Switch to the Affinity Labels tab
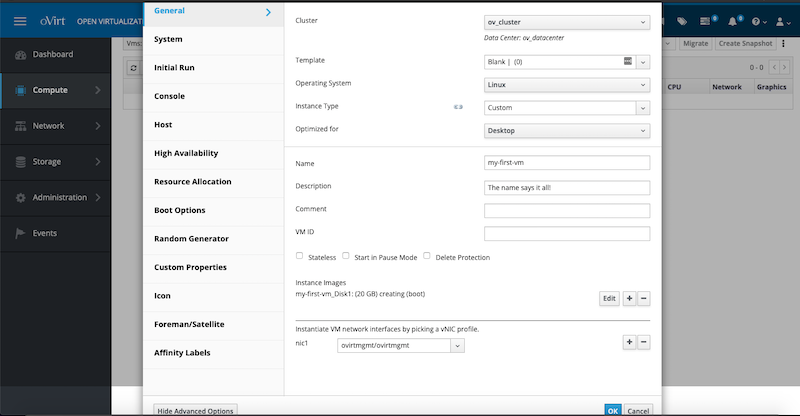Screen dimensions: 800x416 click(x=213, y=354)
